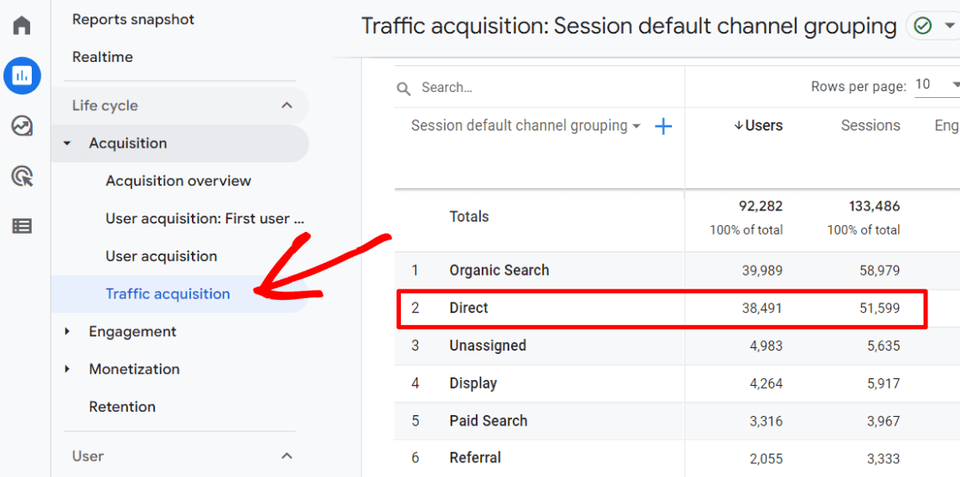Open the Configure table icon

coord(21,226)
